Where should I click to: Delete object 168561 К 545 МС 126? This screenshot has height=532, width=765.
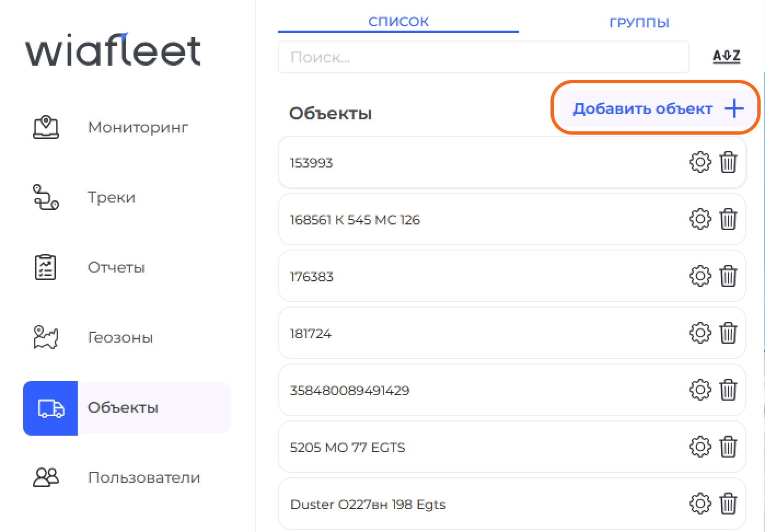point(728,219)
